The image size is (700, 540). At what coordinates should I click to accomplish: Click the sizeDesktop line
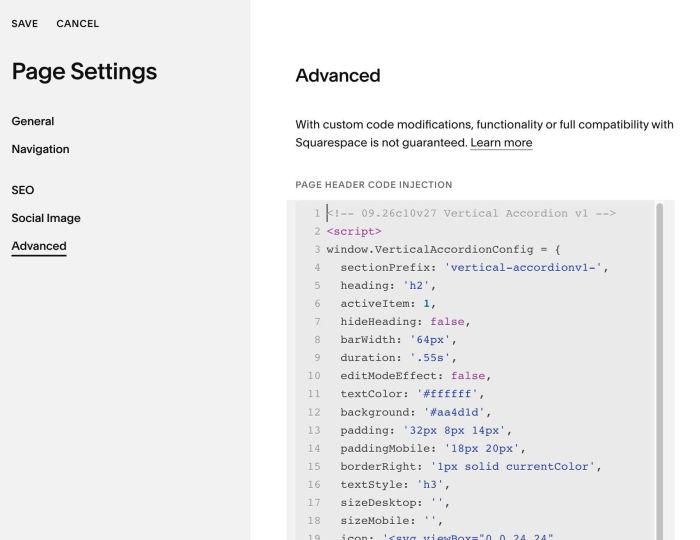coord(395,503)
